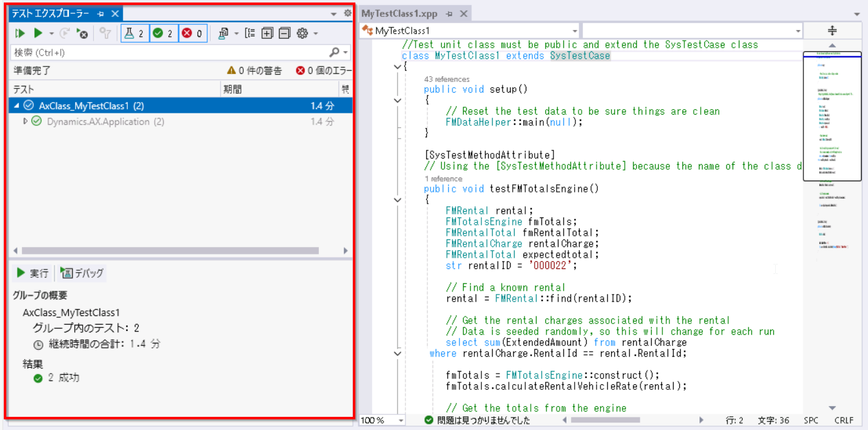
Task: Open the Test Explorer window position dropdown
Action: (x=334, y=13)
